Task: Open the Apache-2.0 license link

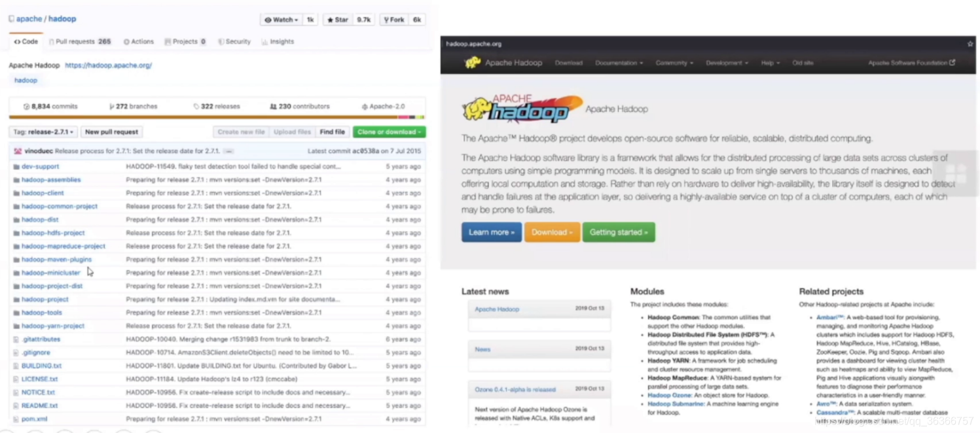Action: [383, 106]
